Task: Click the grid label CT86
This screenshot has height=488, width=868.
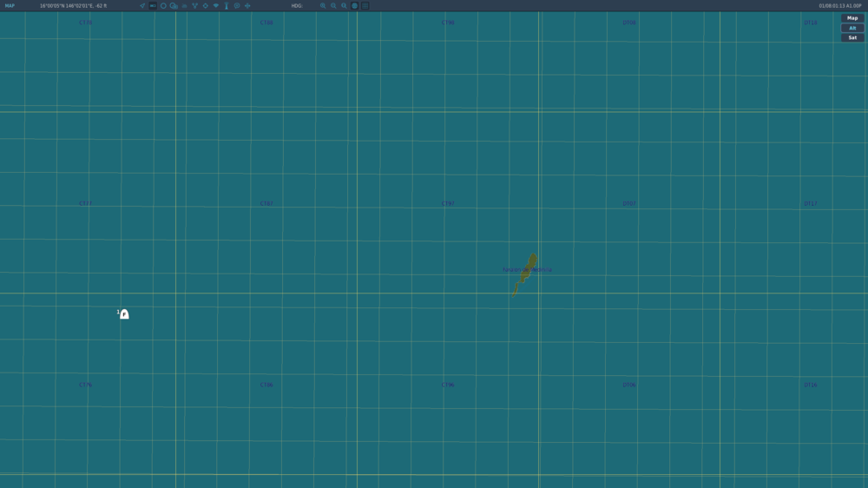Action: [x=266, y=385]
